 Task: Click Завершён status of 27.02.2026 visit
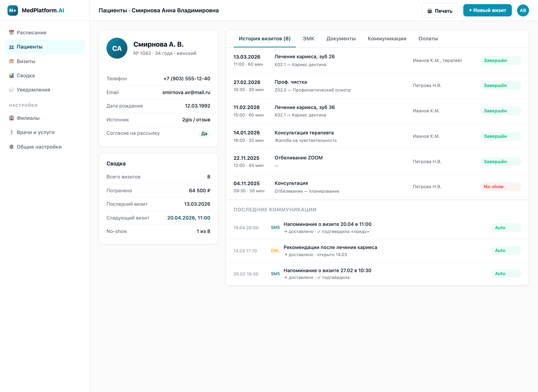point(500,85)
